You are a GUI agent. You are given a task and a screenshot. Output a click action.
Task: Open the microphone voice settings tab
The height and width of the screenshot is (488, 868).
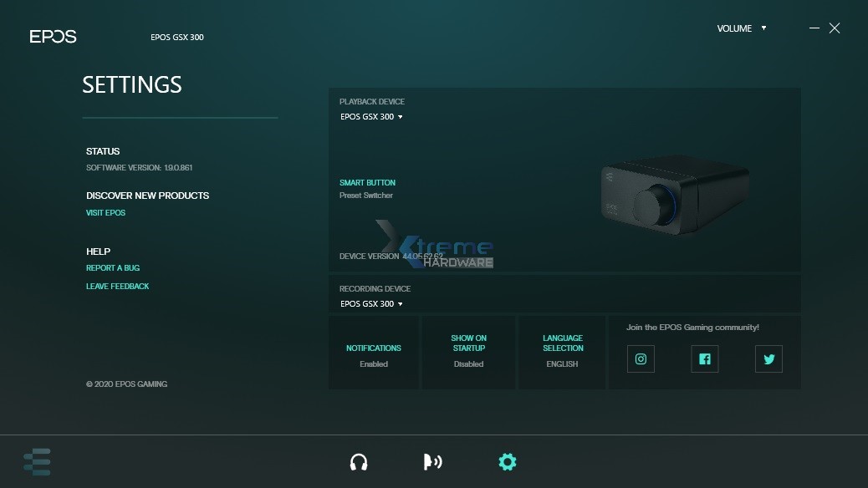click(432, 462)
